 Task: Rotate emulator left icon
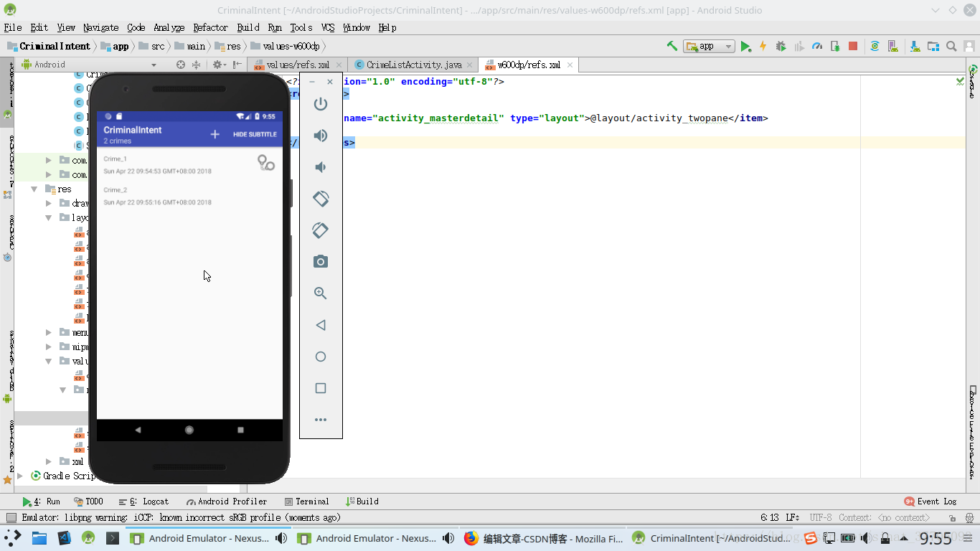pos(321,199)
